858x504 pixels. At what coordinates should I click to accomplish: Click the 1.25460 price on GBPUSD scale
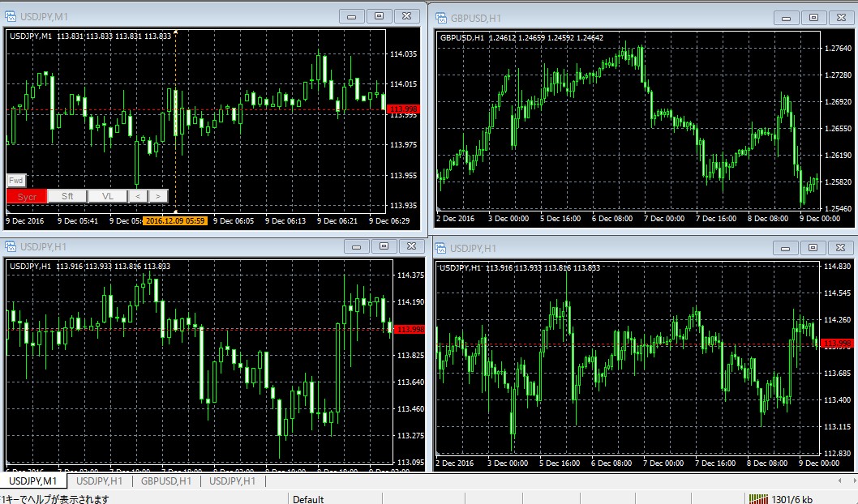tap(838, 208)
